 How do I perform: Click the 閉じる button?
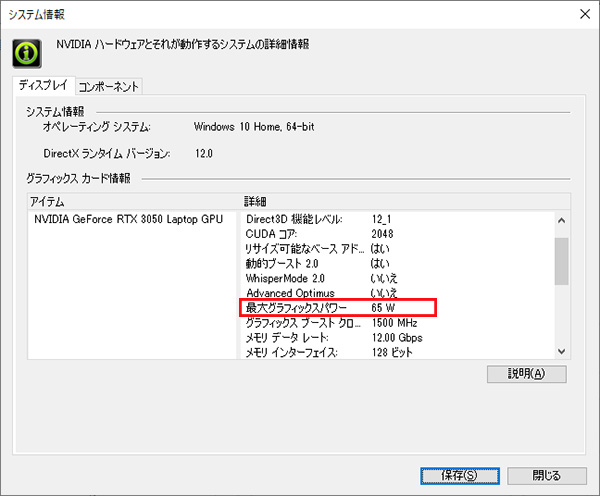pyautogui.click(x=547, y=476)
